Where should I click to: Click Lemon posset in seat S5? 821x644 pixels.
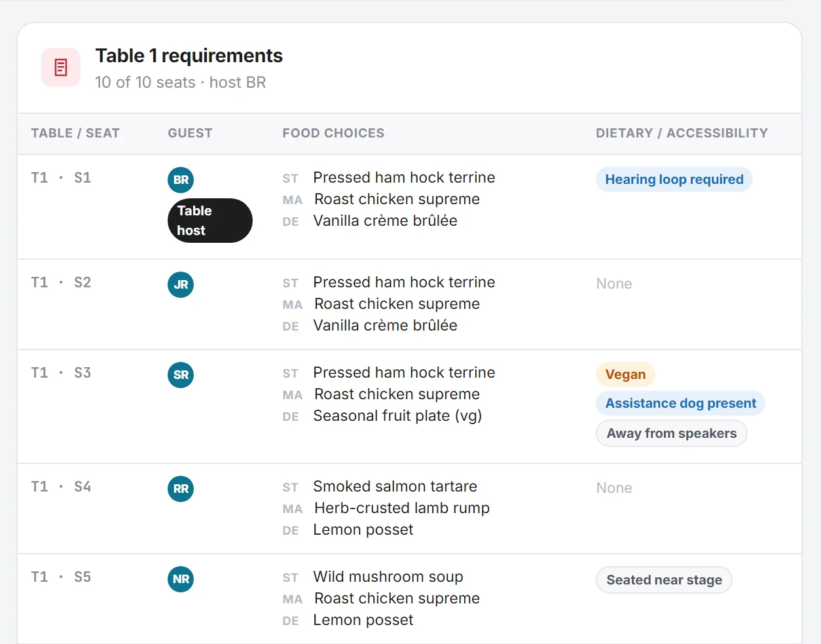(x=363, y=620)
